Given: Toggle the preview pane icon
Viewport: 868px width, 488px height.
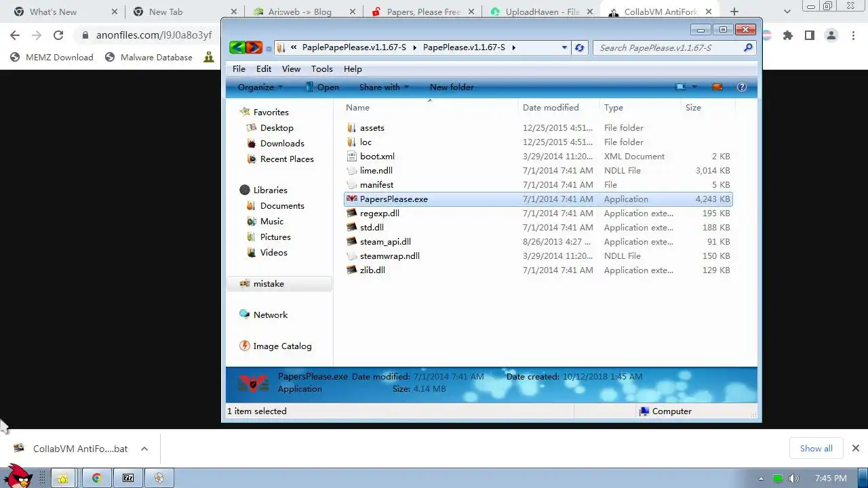Looking at the screenshot, I should 717,87.
